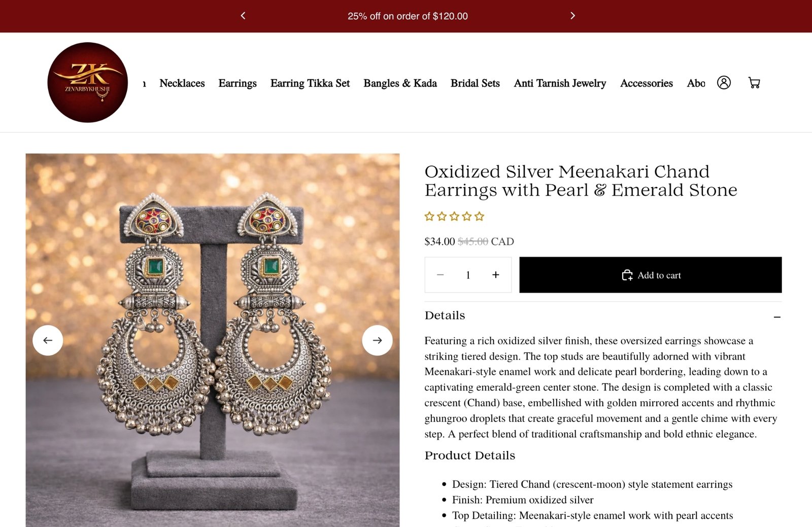Click the quantity number field
This screenshot has height=527, width=812.
pyautogui.click(x=468, y=275)
